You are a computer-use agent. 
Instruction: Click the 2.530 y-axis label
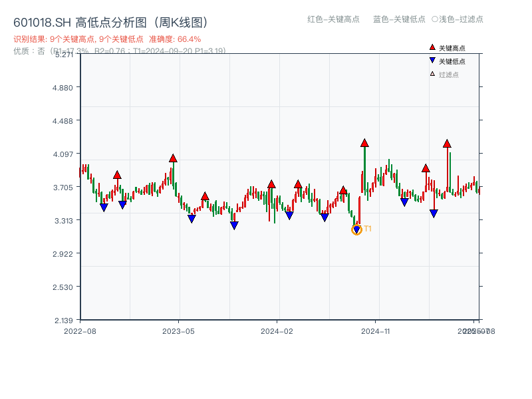pyautogui.click(x=63, y=287)
